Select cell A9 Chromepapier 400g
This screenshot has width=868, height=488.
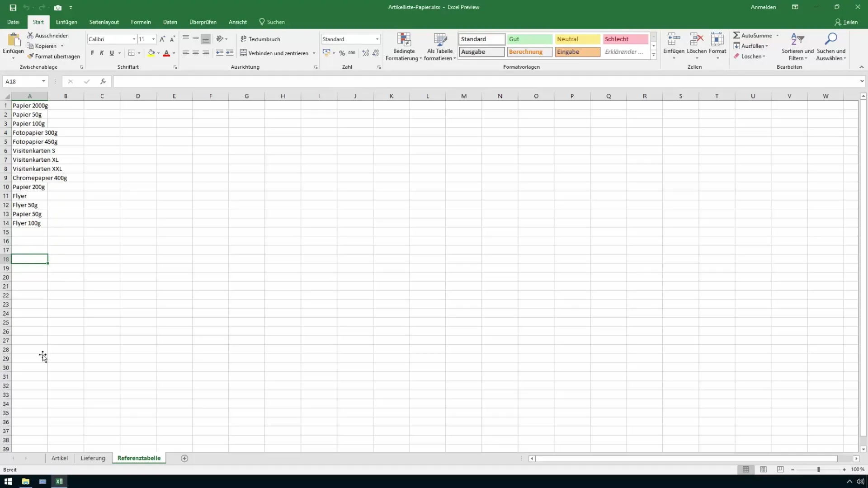[x=30, y=178]
